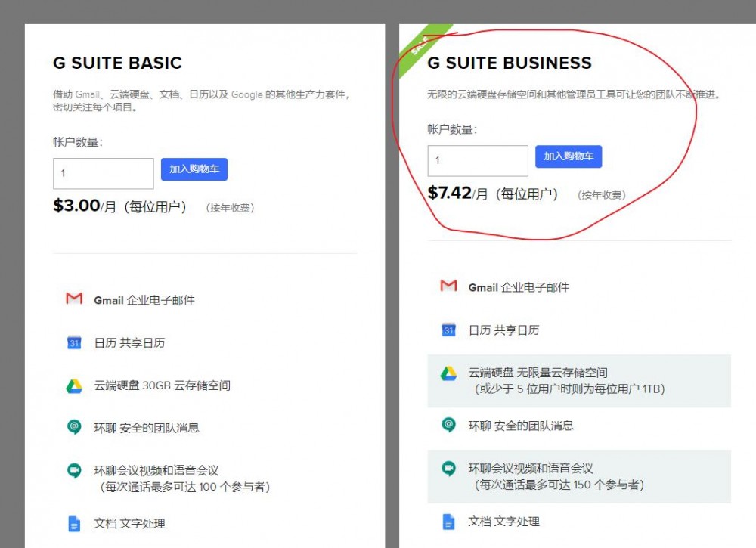The width and height of the screenshot is (756, 548).
Task: Click Docs icon in G Suite Basic
Action: tap(74, 523)
